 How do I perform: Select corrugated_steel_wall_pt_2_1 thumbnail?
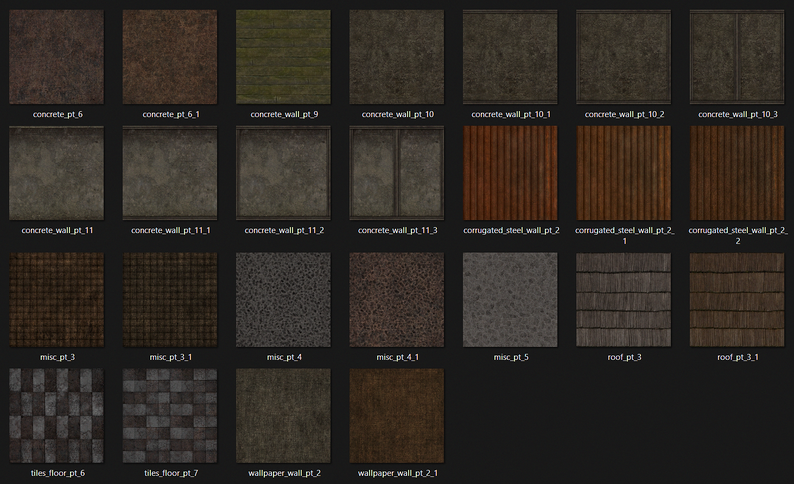click(x=623, y=173)
